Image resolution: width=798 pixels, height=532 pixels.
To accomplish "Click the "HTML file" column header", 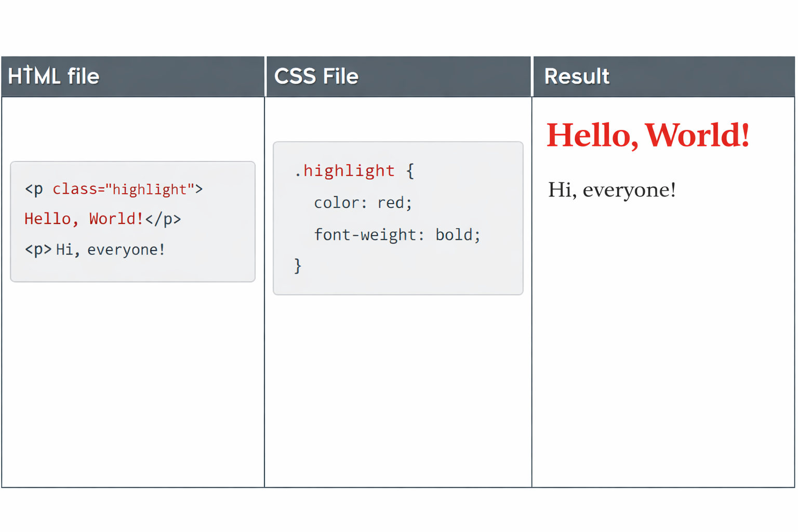I will (54, 76).
